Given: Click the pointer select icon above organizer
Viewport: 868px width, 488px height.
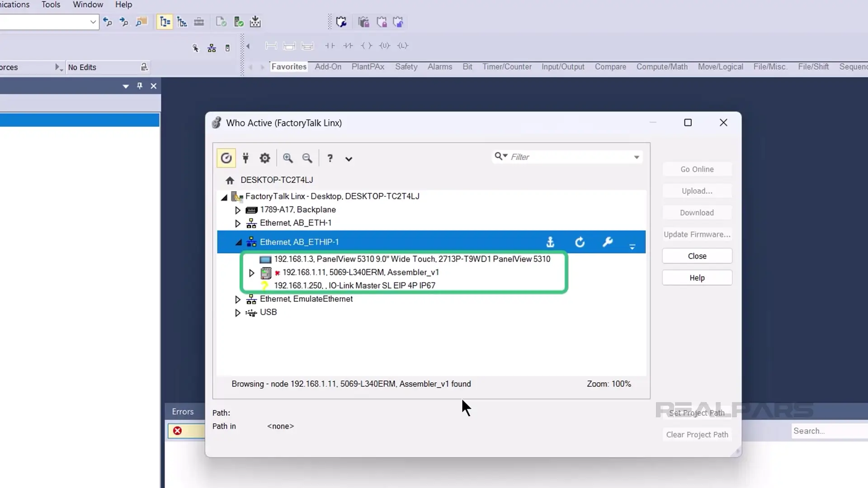Looking at the screenshot, I should pos(195,48).
